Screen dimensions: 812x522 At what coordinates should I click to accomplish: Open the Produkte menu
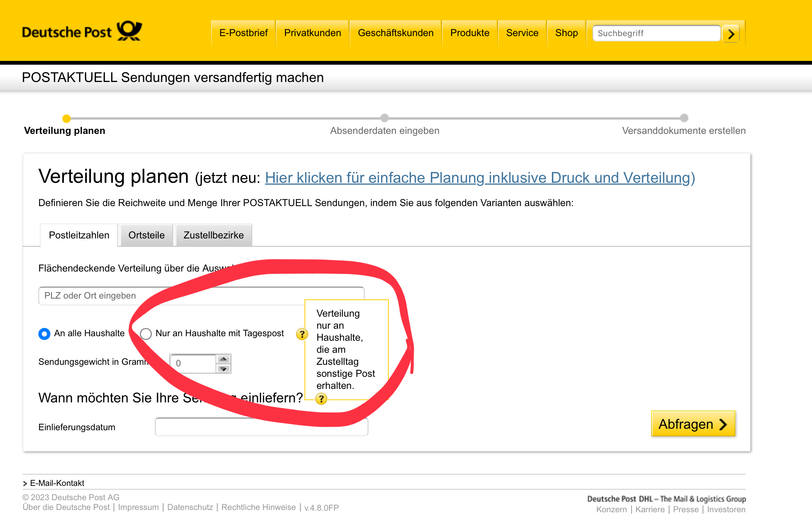[x=470, y=33]
